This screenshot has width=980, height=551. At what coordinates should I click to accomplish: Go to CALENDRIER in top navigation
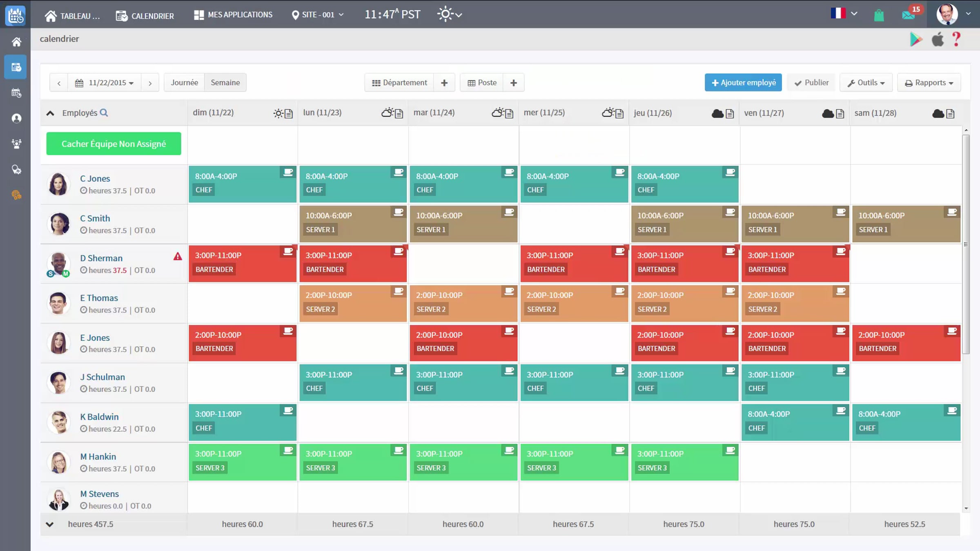145,16
